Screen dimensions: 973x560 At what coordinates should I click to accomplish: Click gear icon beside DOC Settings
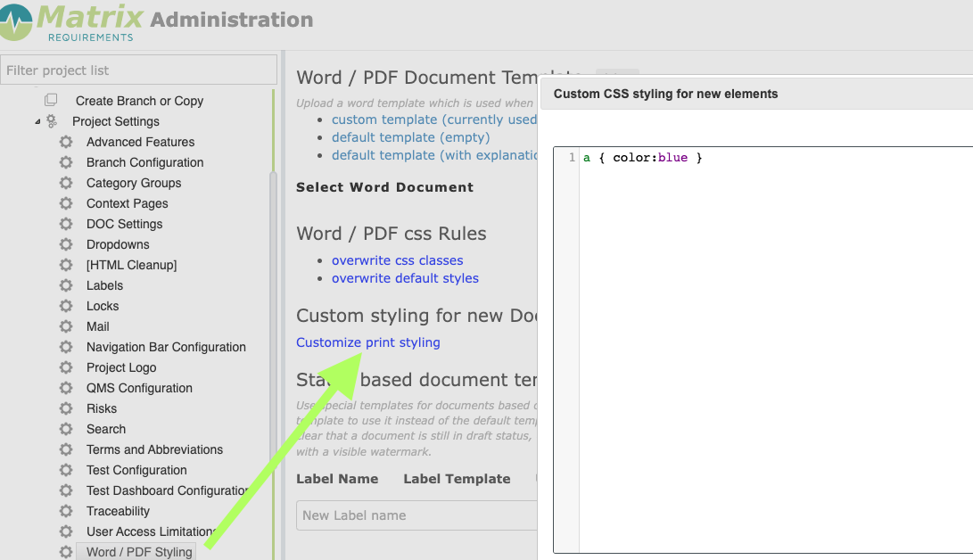pyautogui.click(x=66, y=223)
